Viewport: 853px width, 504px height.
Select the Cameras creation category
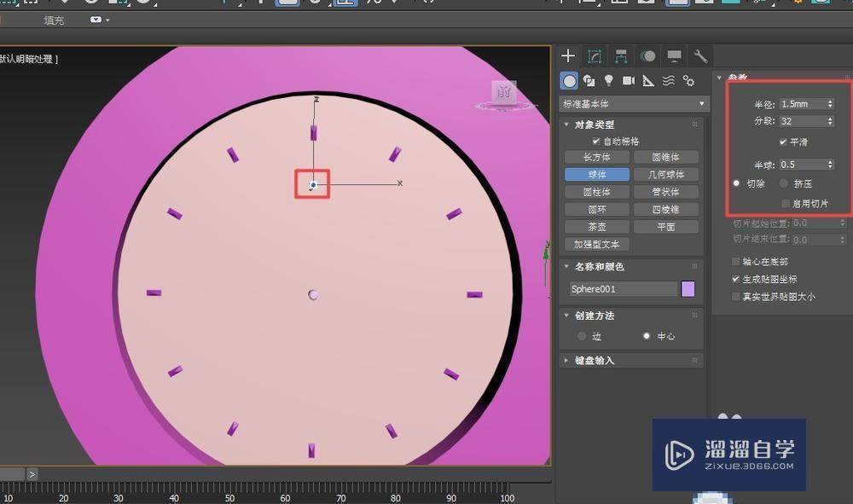point(630,80)
